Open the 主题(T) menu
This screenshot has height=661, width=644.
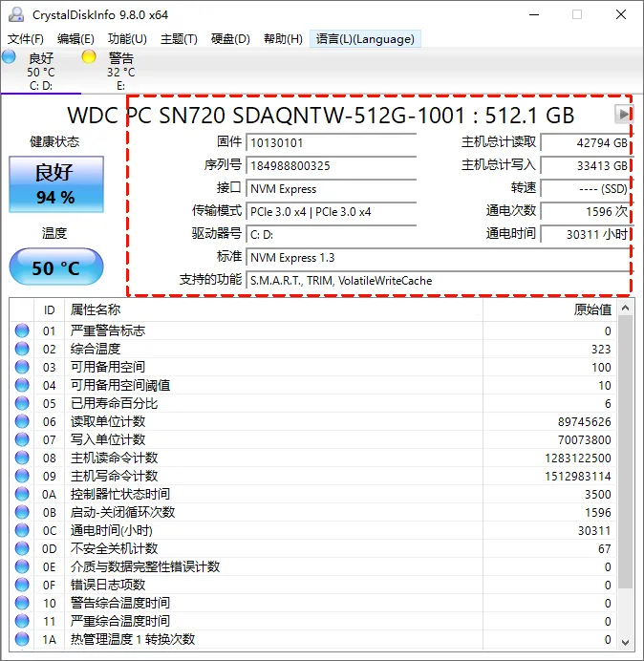point(180,39)
